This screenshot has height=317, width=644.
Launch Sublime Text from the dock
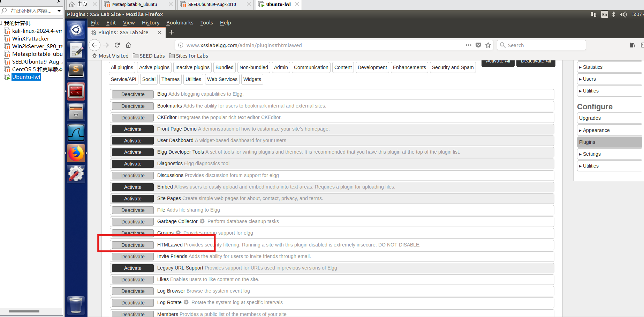click(x=76, y=71)
